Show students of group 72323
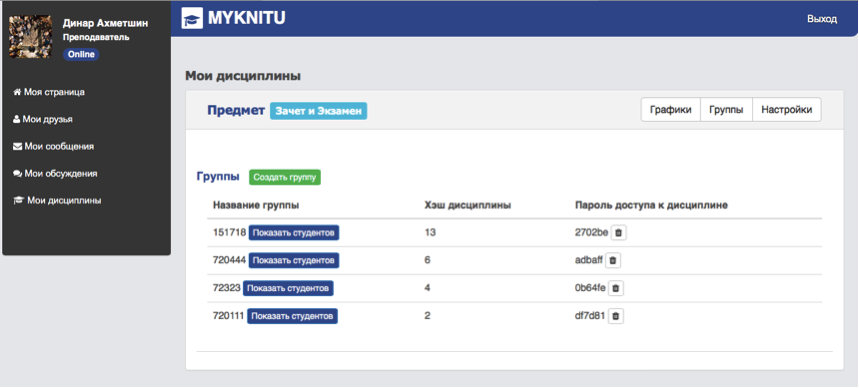Screen dimensions: 859x388 (288, 288)
